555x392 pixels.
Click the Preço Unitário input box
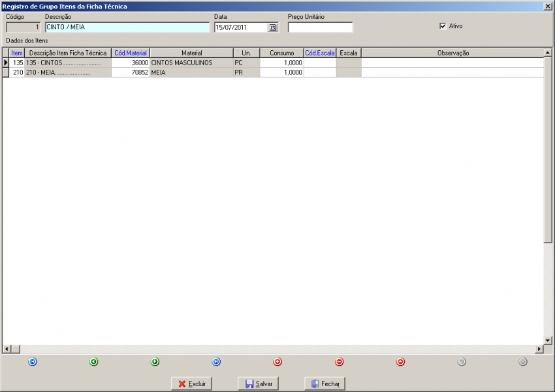(x=321, y=27)
